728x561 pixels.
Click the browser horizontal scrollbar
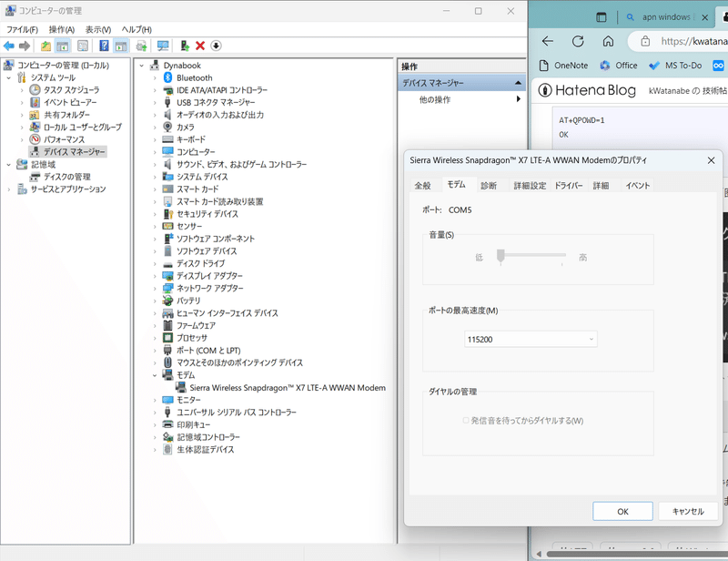tap(637, 554)
